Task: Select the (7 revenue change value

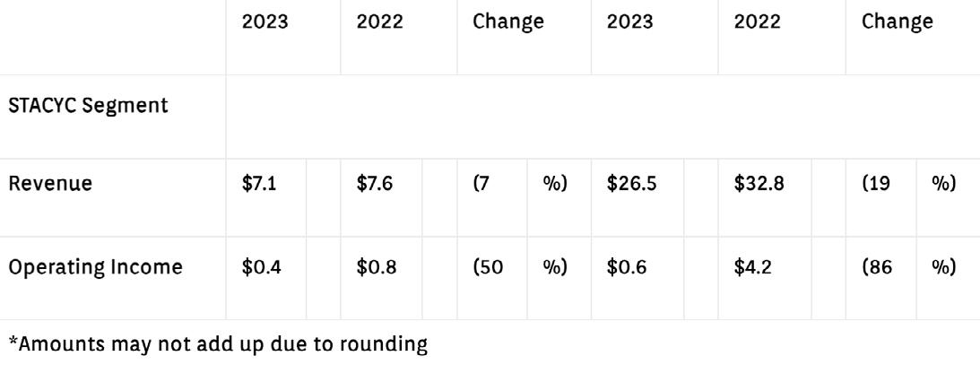Action: [x=481, y=185]
